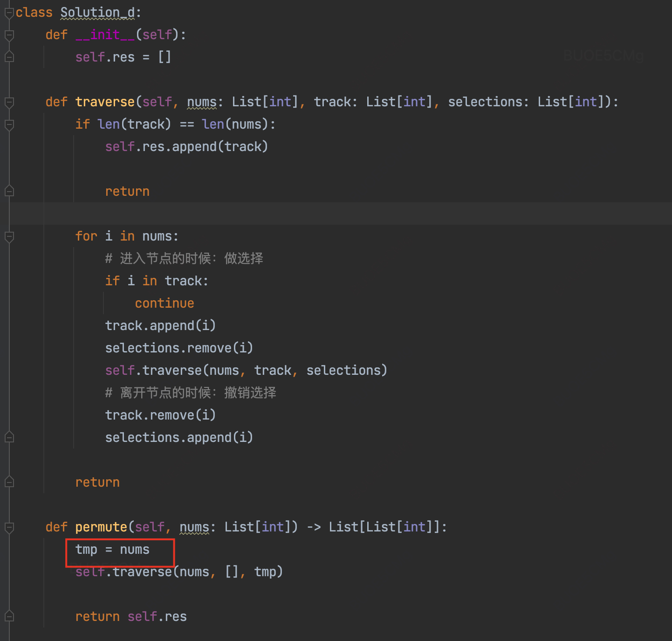Click the traverse function name
This screenshot has width=672, height=641.
[105, 102]
